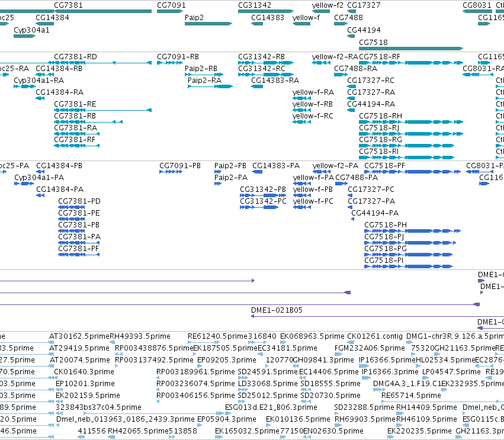Image resolution: width=504 pixels, height=440 pixels.
Task: Click the CG7091-PB protein label
Action: pos(180,166)
